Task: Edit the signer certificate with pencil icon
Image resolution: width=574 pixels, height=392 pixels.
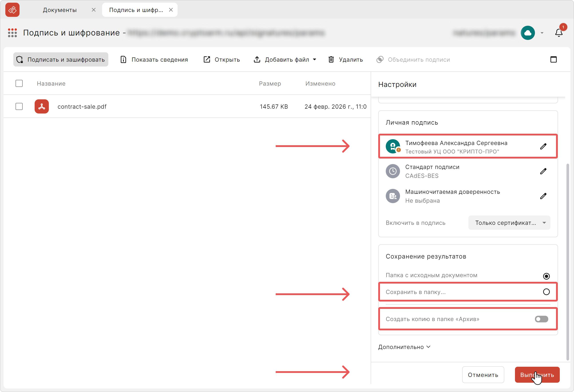Action: [543, 146]
